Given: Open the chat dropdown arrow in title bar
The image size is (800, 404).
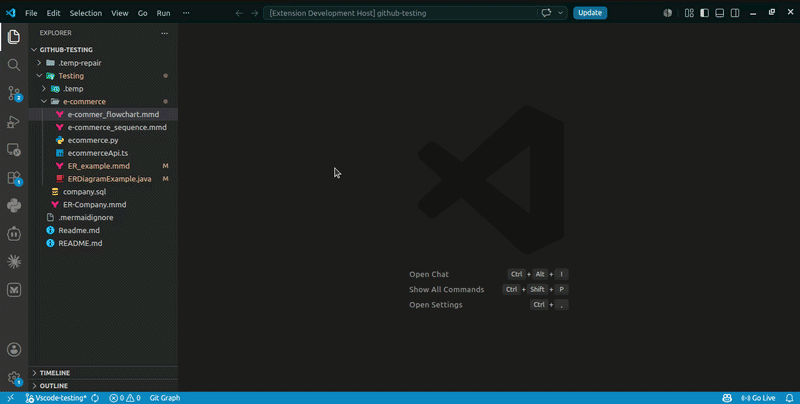Looking at the screenshot, I should (560, 13).
